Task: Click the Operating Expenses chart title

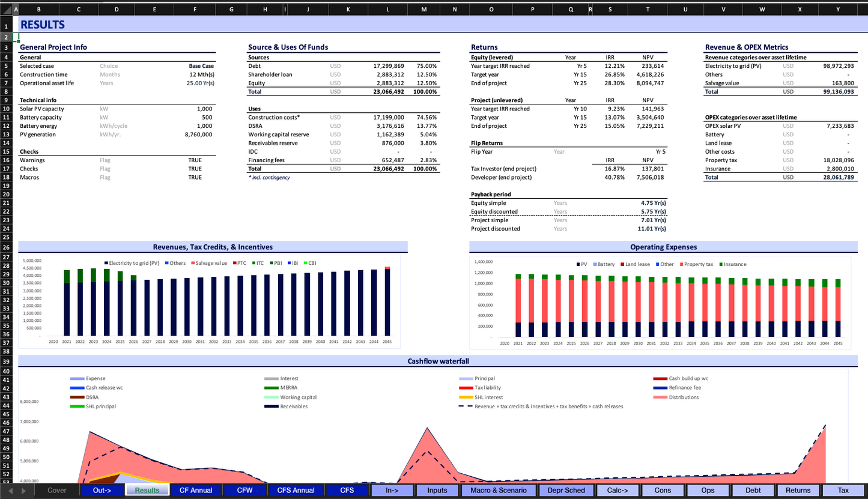Action: click(x=663, y=247)
